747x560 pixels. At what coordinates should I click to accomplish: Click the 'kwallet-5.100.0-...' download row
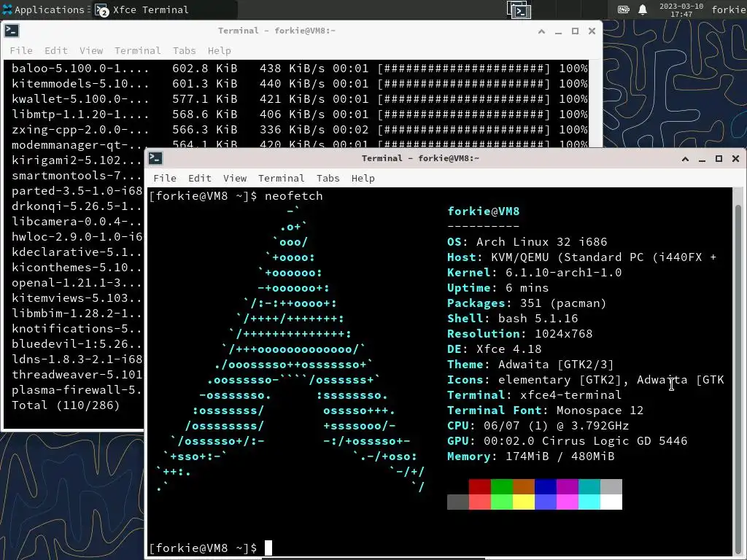(300, 98)
